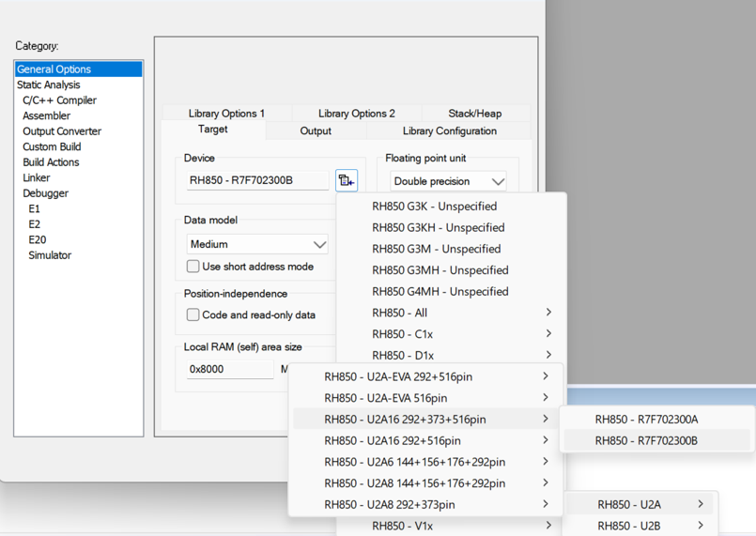Switch to the Output tab

coord(316,130)
